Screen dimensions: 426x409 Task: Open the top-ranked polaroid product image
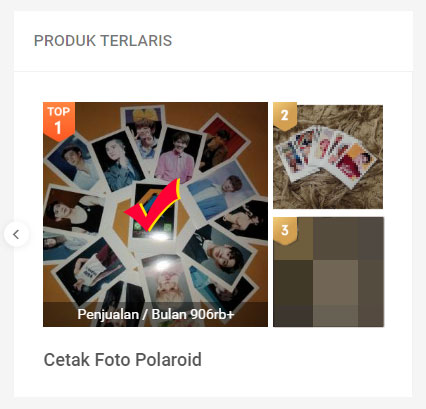(155, 214)
